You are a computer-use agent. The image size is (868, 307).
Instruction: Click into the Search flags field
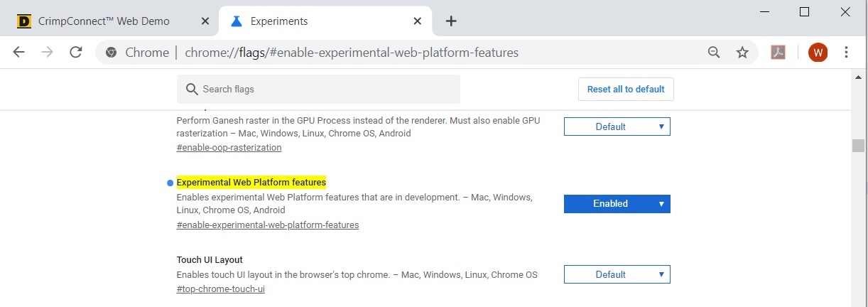point(318,90)
